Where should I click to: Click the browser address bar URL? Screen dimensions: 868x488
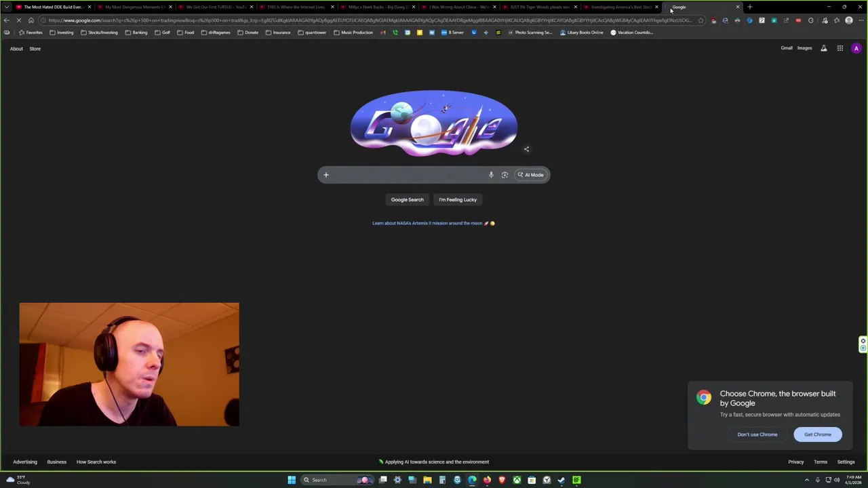point(370,20)
